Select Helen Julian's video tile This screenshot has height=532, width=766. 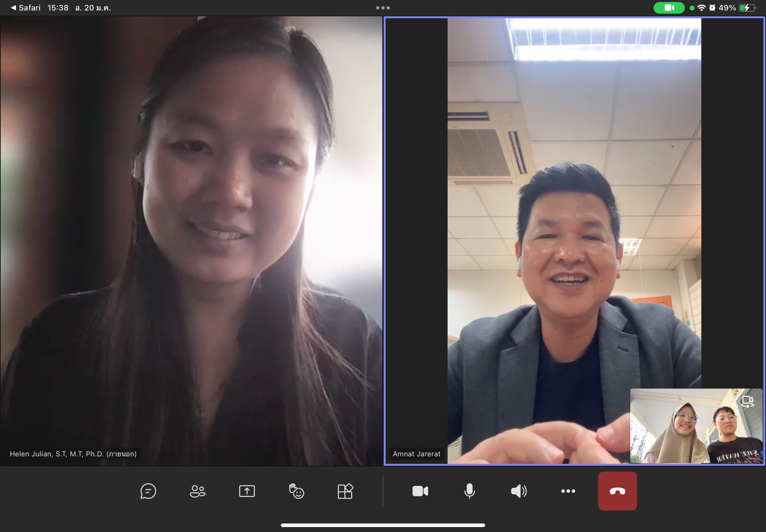(x=191, y=239)
